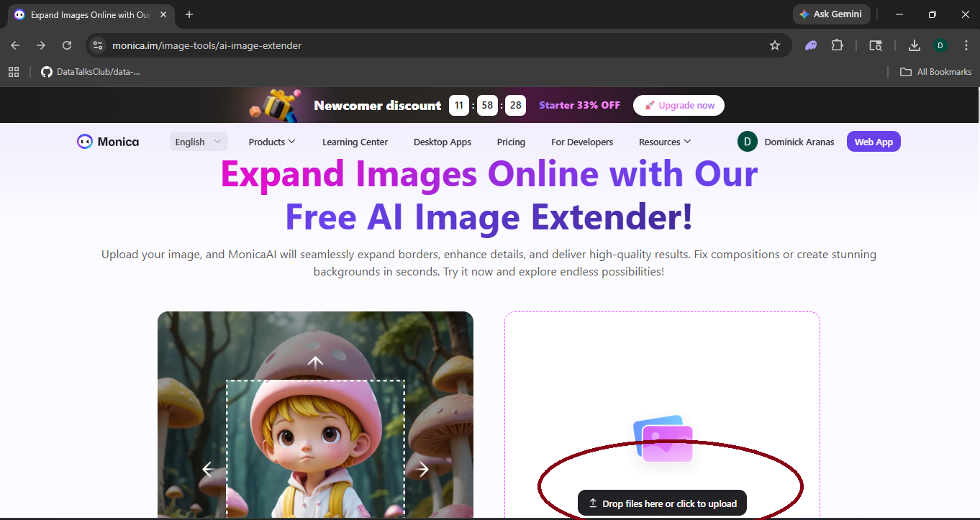Go back using the browser back arrow
The height and width of the screenshot is (520, 980).
(x=15, y=45)
